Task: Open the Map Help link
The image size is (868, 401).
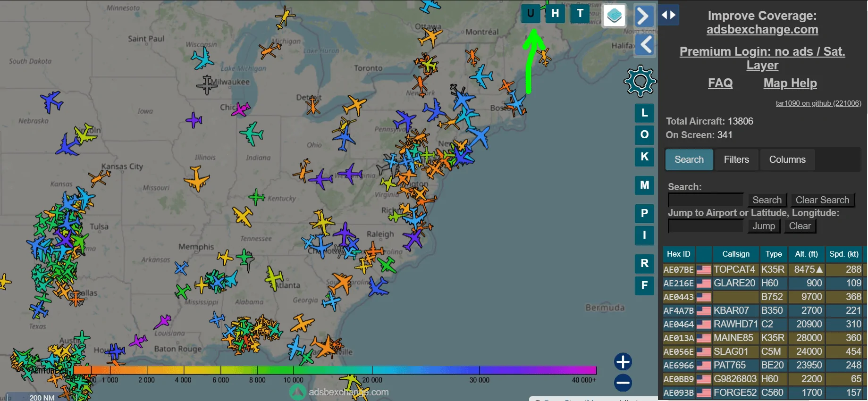Action: point(790,84)
